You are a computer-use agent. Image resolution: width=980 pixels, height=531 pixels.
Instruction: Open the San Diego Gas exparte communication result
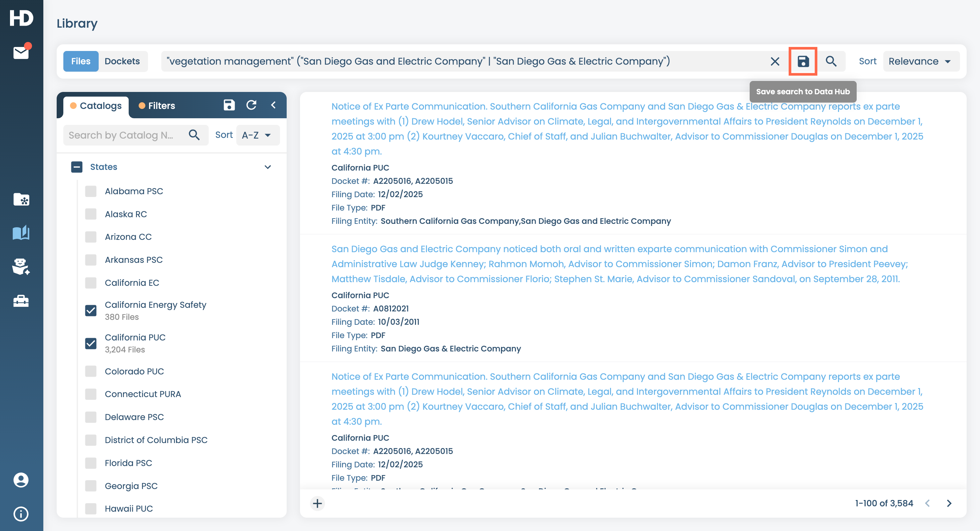tap(609, 264)
